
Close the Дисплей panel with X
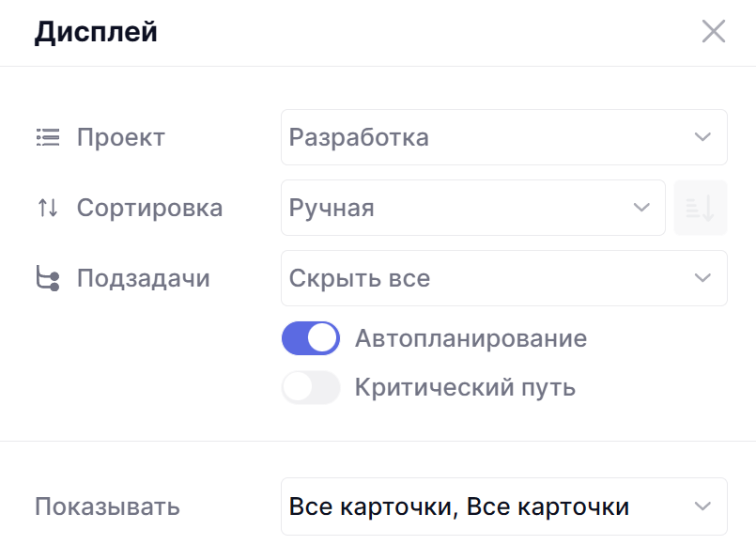714,32
